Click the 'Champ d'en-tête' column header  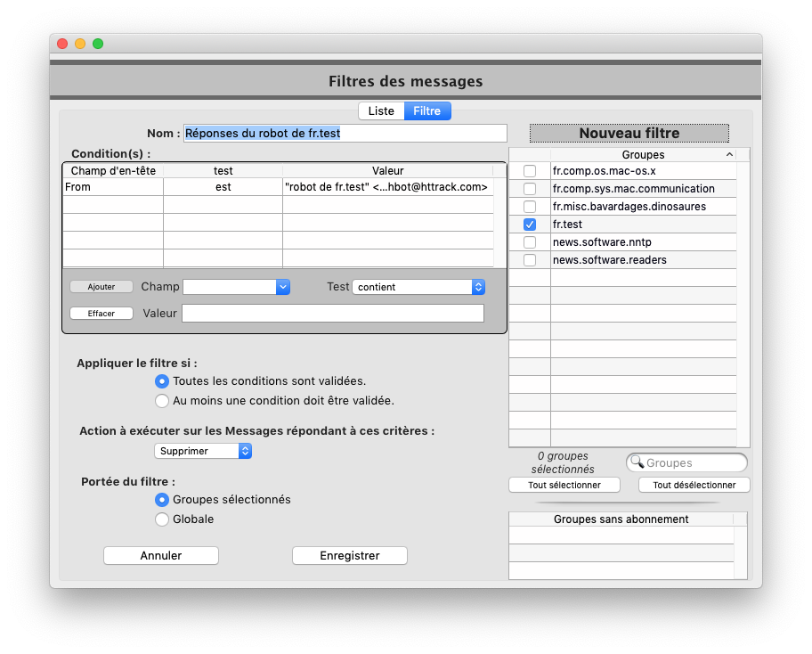click(x=113, y=171)
